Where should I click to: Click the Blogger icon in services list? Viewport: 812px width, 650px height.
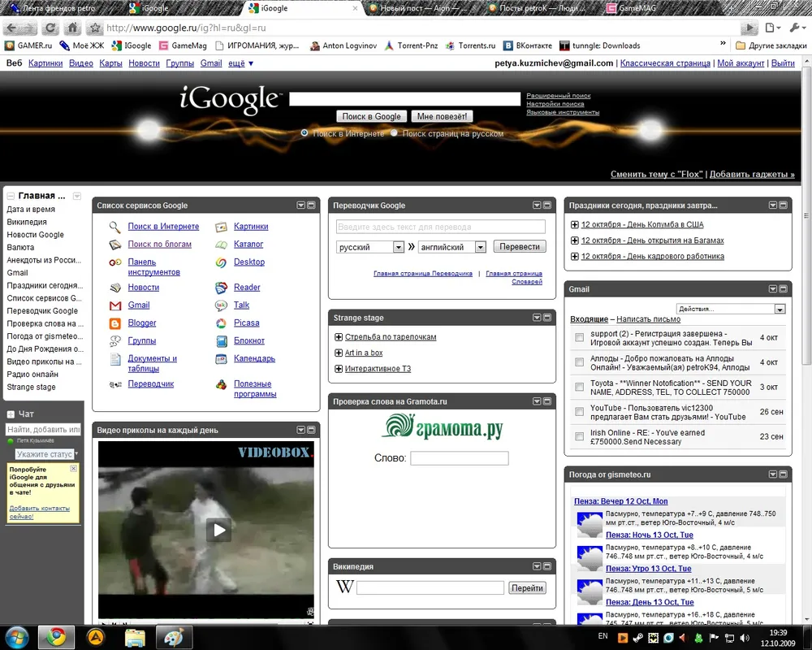click(x=115, y=323)
